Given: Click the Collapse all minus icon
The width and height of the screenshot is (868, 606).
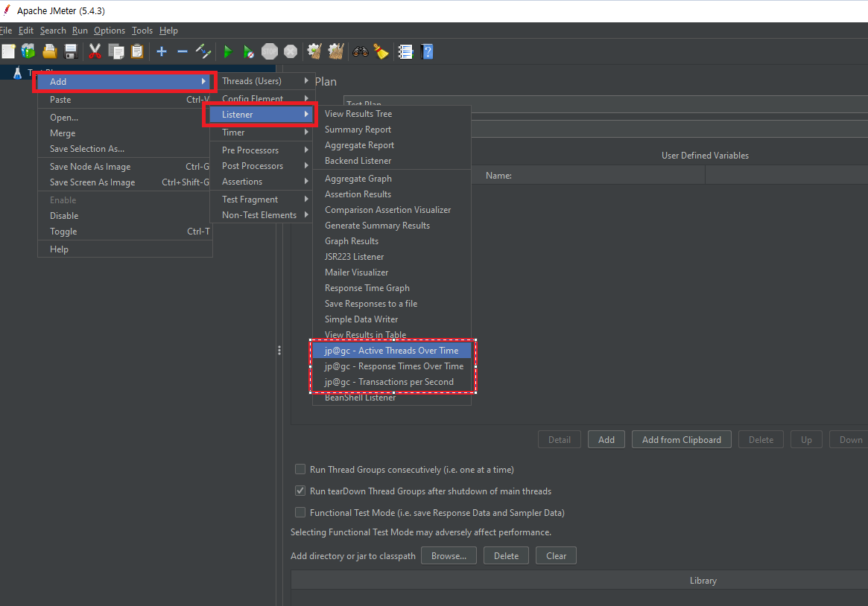Looking at the screenshot, I should coord(182,51).
